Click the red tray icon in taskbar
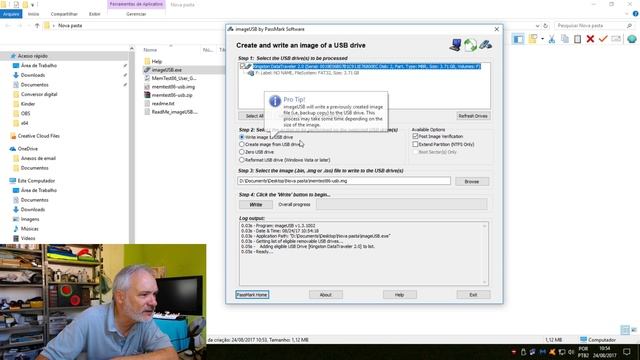The image size is (640, 360). pyautogui.click(x=514, y=352)
